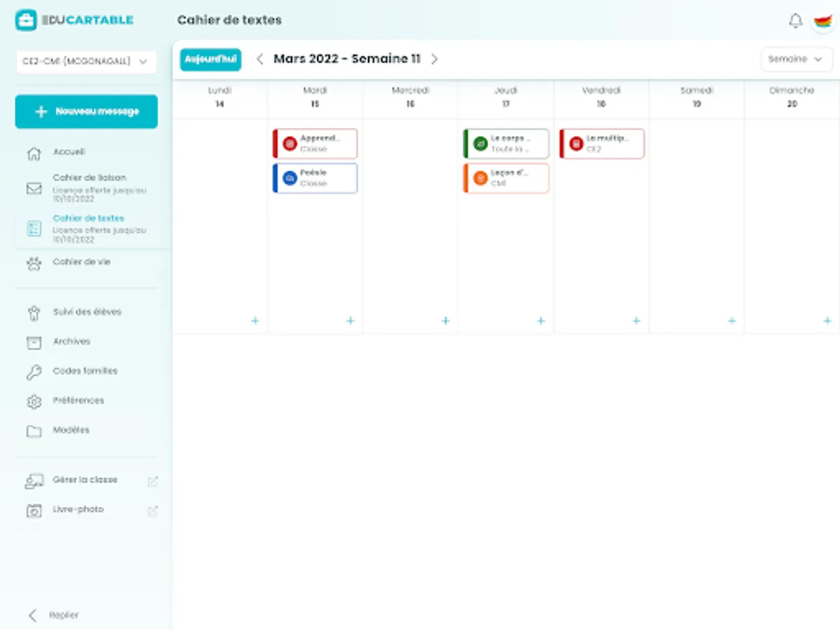Click the Aujourd'hui button

210,59
